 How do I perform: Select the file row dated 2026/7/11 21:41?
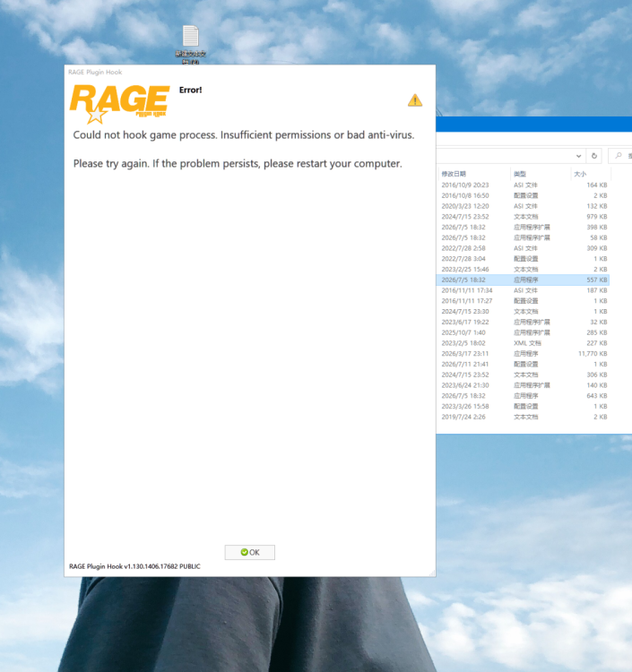(523, 365)
